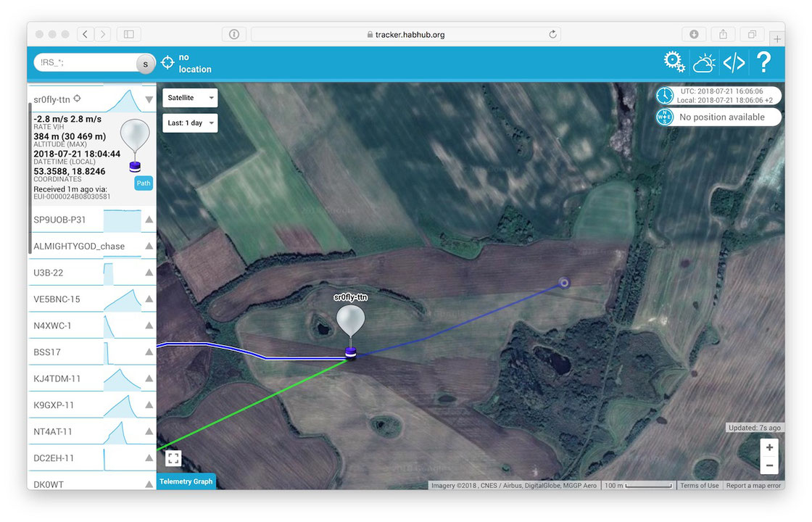Screen dimensions: 812x522
Task: Select the BSS17 vehicle row
Action: (x=92, y=352)
